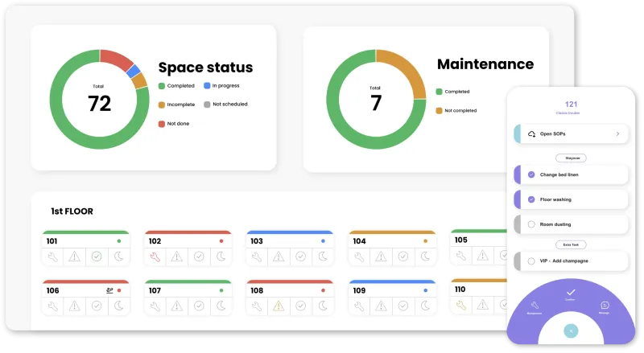
Task: Click the Maintenance wrench in the purple menu
Action: pyautogui.click(x=535, y=306)
